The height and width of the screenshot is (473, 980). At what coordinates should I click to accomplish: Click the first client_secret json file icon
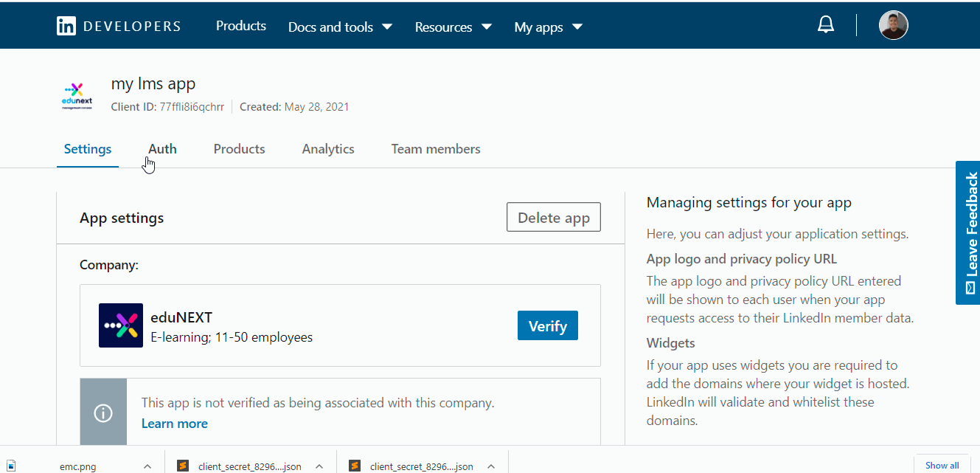coord(183,466)
